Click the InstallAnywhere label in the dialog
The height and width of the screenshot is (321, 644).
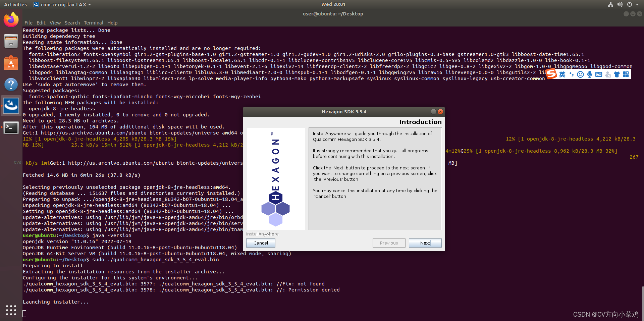(x=262, y=234)
